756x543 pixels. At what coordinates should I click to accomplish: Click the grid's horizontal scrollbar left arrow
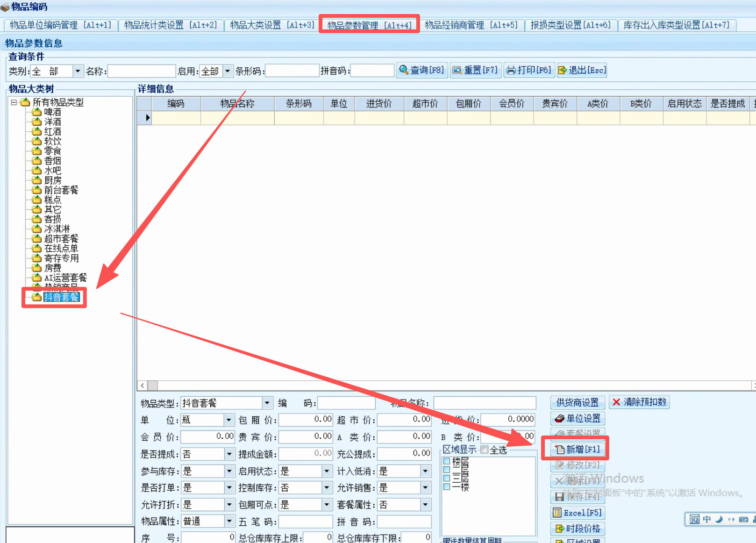coord(143,386)
